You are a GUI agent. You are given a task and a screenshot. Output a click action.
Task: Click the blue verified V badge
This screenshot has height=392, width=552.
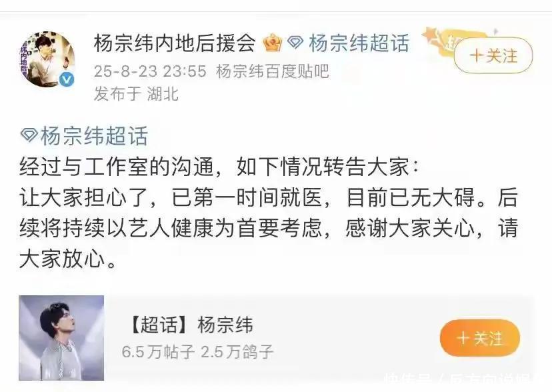pos(66,79)
